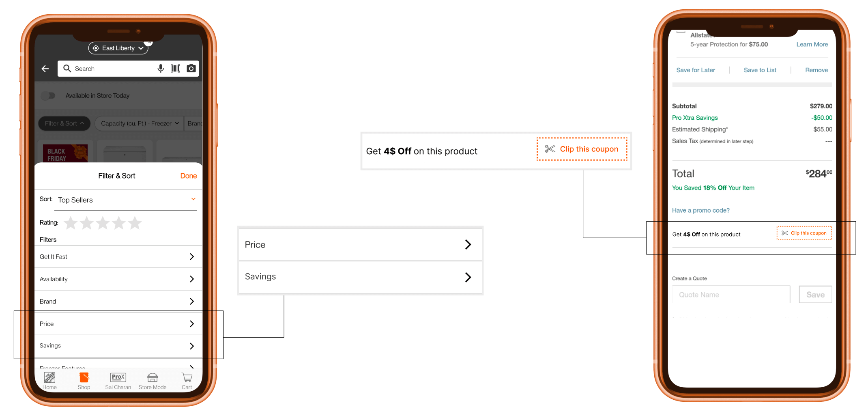
Task: Clip this coupon in the cart
Action: point(804,233)
